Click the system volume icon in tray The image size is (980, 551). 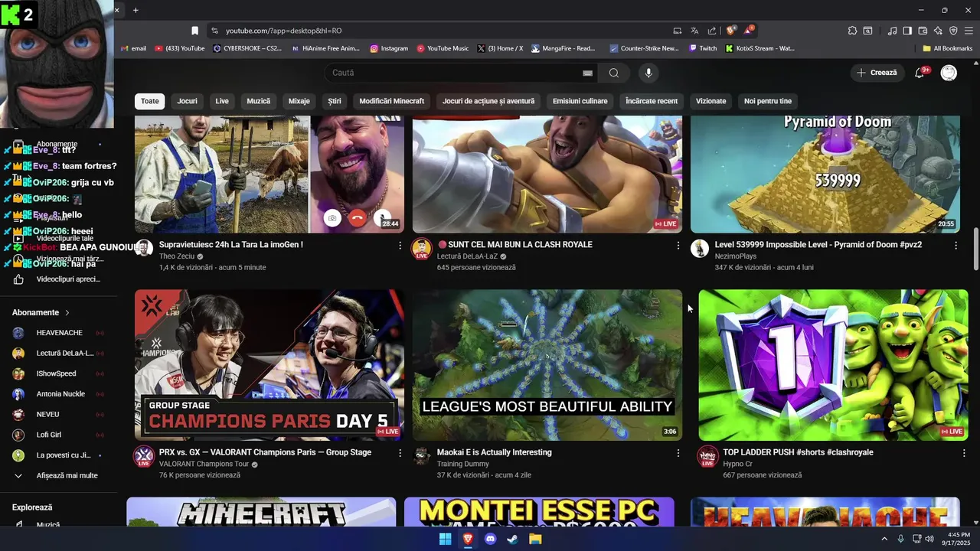929,539
